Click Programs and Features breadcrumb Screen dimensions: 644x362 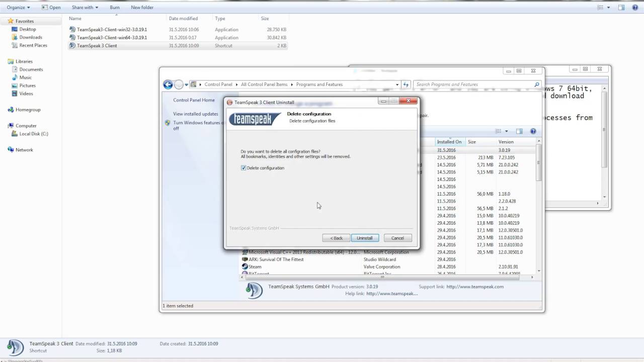coord(319,84)
